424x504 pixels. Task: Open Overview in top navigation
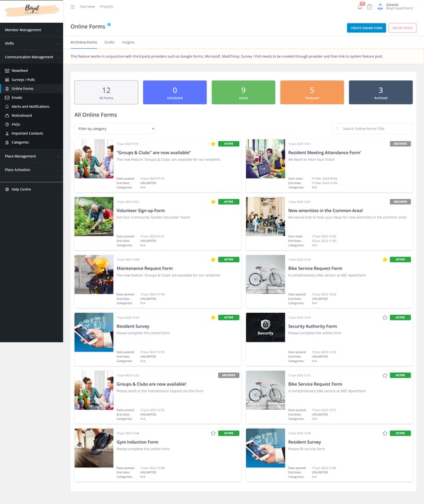point(87,6)
